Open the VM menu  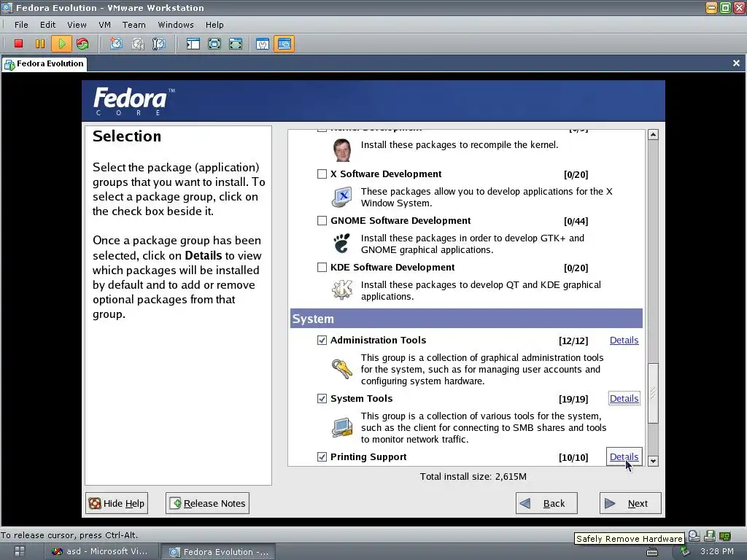[x=104, y=25]
